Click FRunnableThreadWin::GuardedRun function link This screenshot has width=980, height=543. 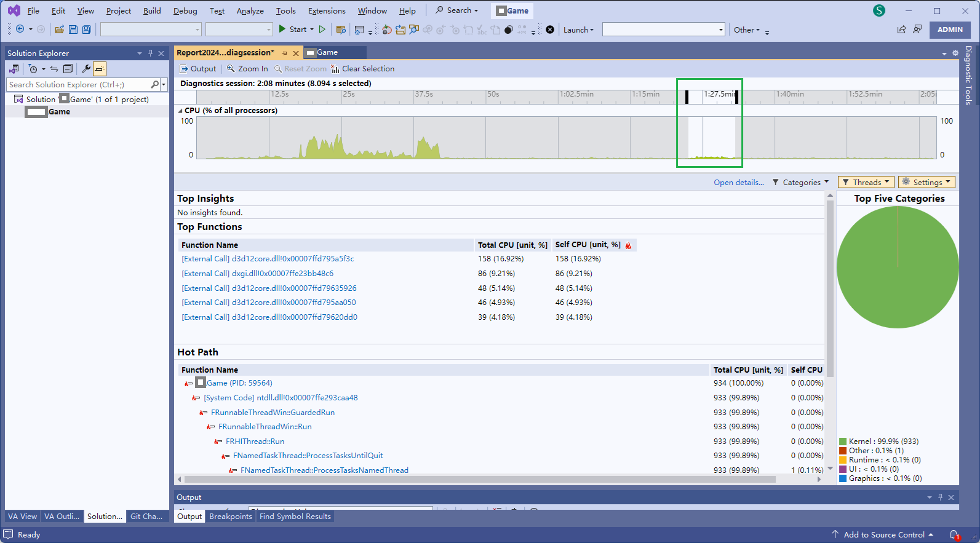tap(273, 412)
